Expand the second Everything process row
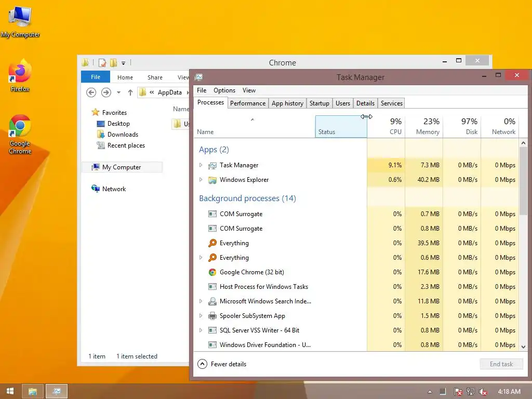Screen dimensions: 532x399 click(201, 258)
